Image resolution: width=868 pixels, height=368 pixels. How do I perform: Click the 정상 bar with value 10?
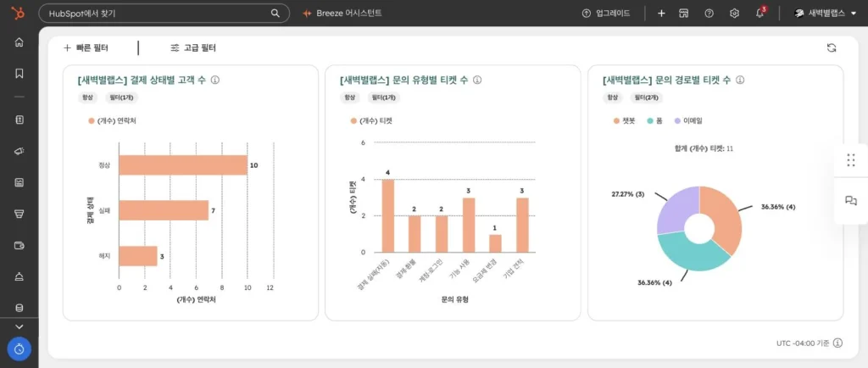(183, 165)
